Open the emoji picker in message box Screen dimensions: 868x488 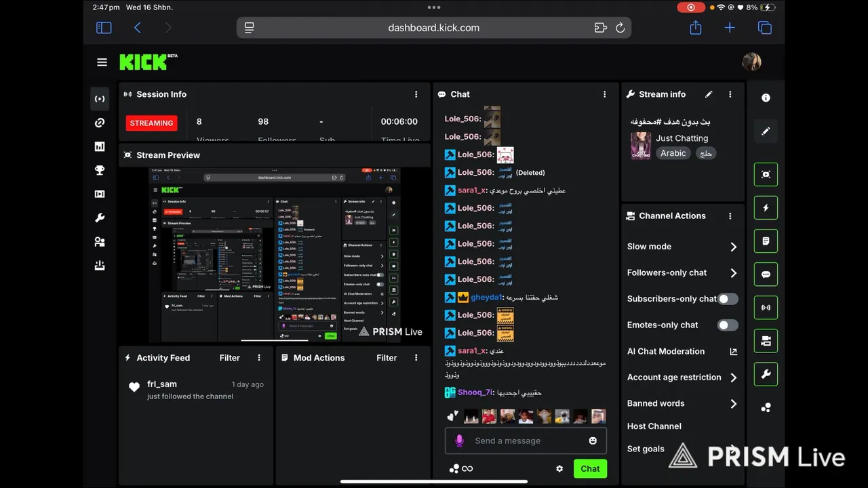(593, 441)
